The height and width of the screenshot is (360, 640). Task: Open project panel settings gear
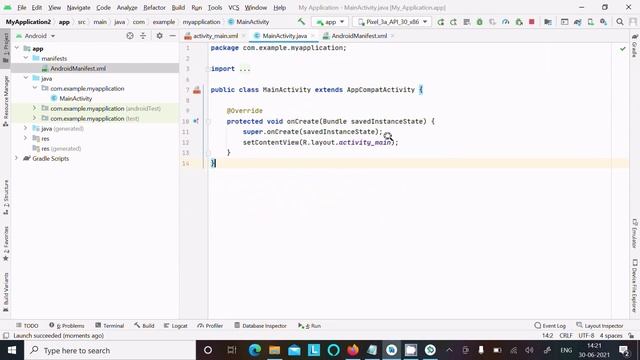[159, 36]
